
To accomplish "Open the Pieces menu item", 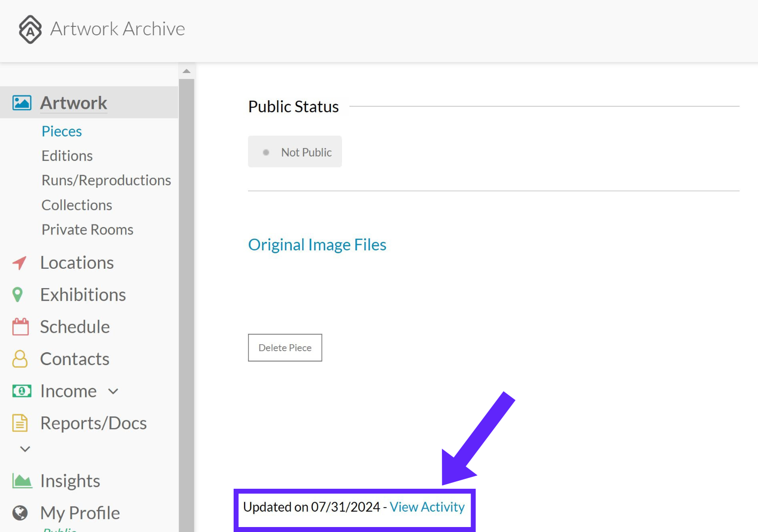I will coord(62,131).
